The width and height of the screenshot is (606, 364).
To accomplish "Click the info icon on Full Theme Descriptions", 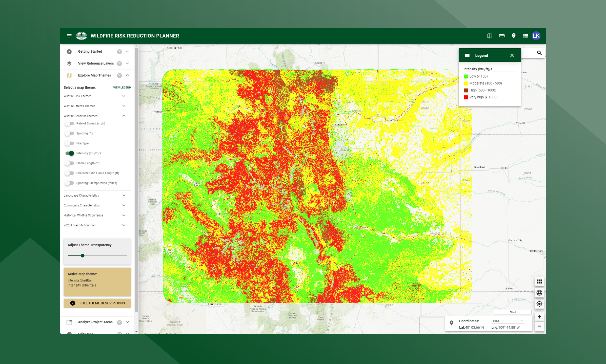I will tap(73, 303).
